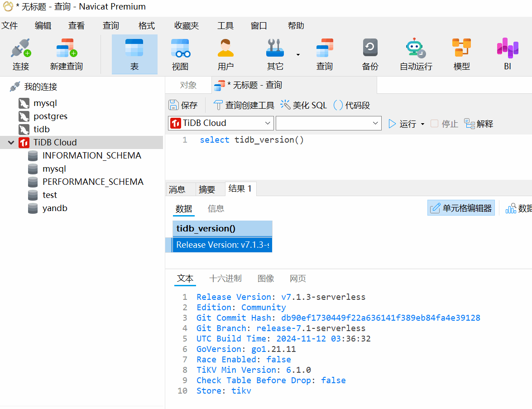The width and height of the screenshot is (532, 409).
Task: Open the Help (帮助) menu
Action: tap(296, 26)
